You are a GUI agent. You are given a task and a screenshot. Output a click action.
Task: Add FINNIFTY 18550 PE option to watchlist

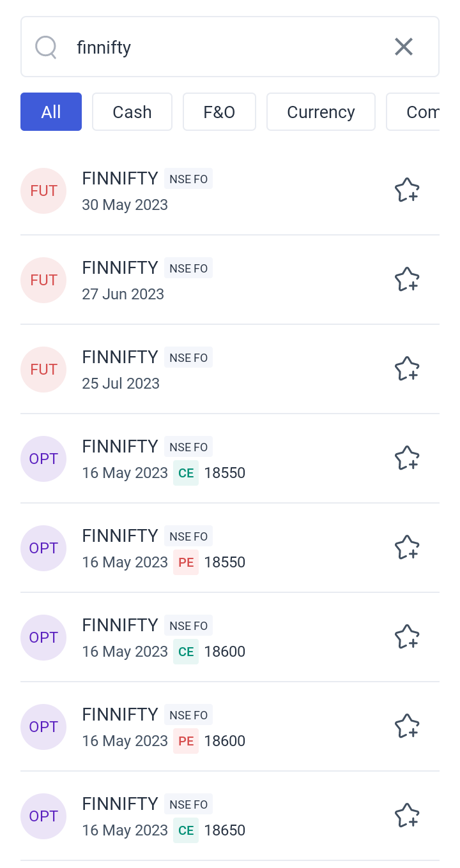(406, 548)
